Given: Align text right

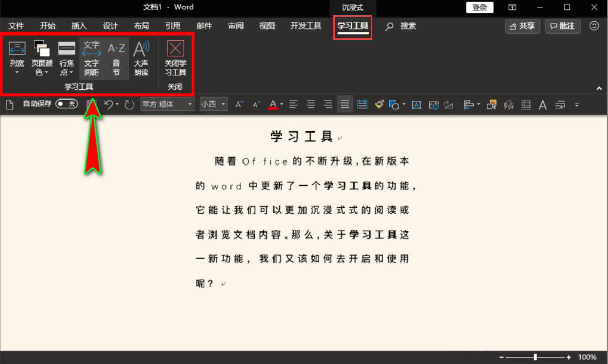Looking at the screenshot, I should pyautogui.click(x=328, y=104).
